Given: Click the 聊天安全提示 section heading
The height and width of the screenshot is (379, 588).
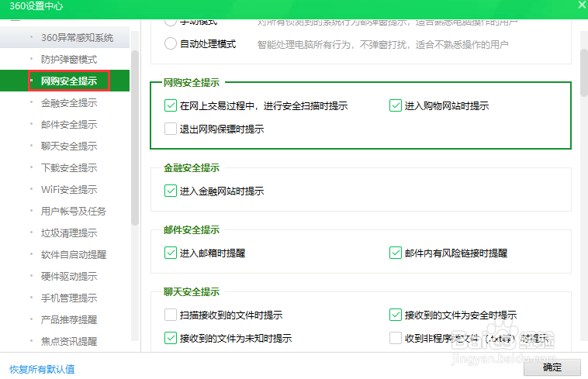Looking at the screenshot, I should click(192, 291).
